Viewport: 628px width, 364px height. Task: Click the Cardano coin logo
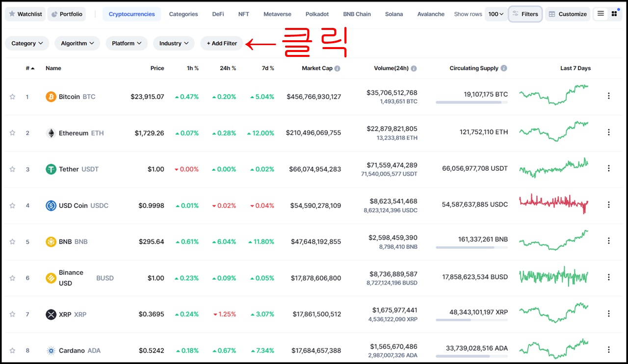[51, 351]
